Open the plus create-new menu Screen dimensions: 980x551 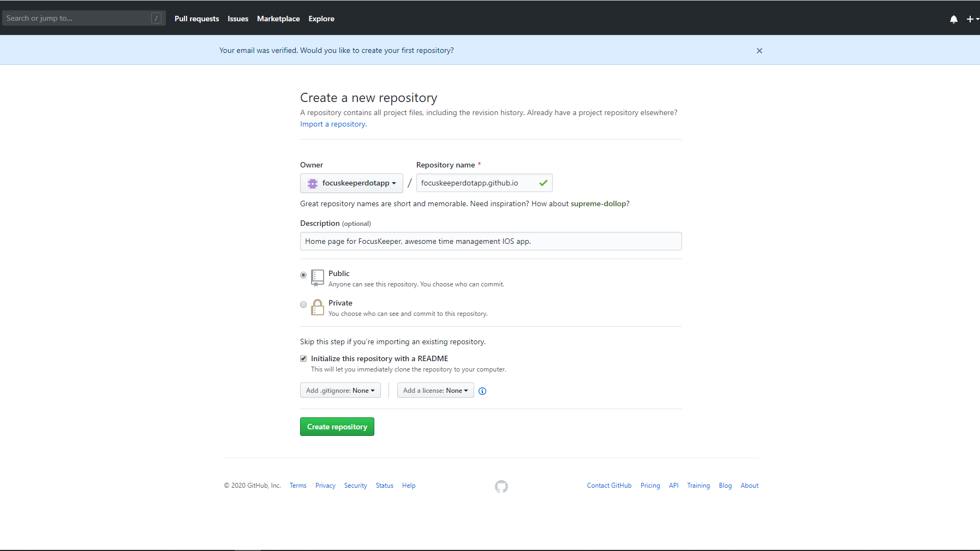pyautogui.click(x=973, y=19)
